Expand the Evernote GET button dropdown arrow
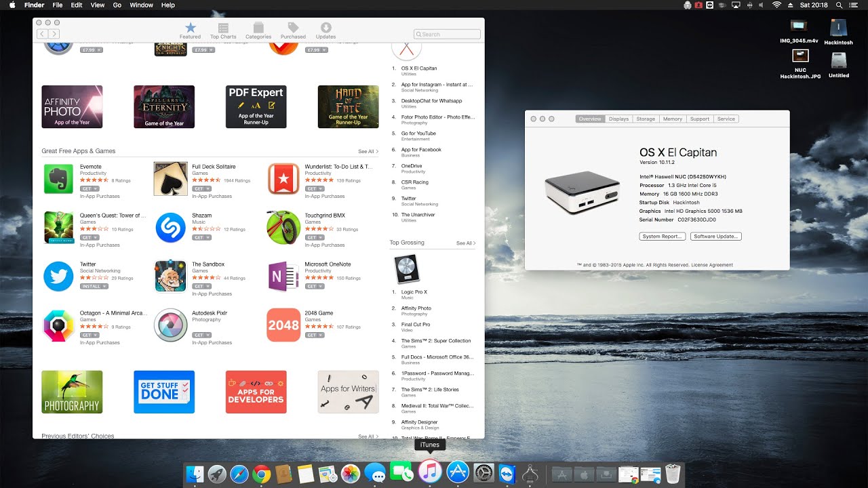Screen dimensions: 868x488 pyautogui.click(x=96, y=188)
